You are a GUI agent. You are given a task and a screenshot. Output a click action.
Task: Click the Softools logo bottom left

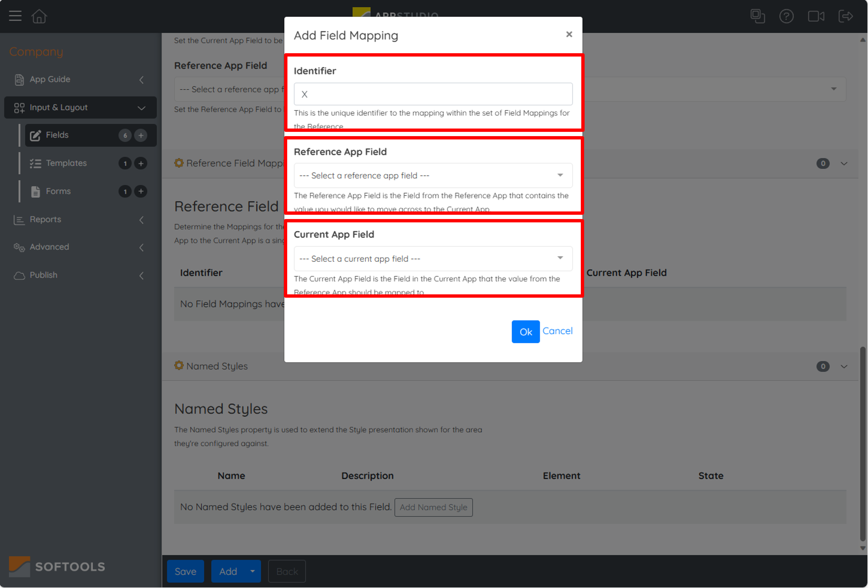click(x=56, y=566)
